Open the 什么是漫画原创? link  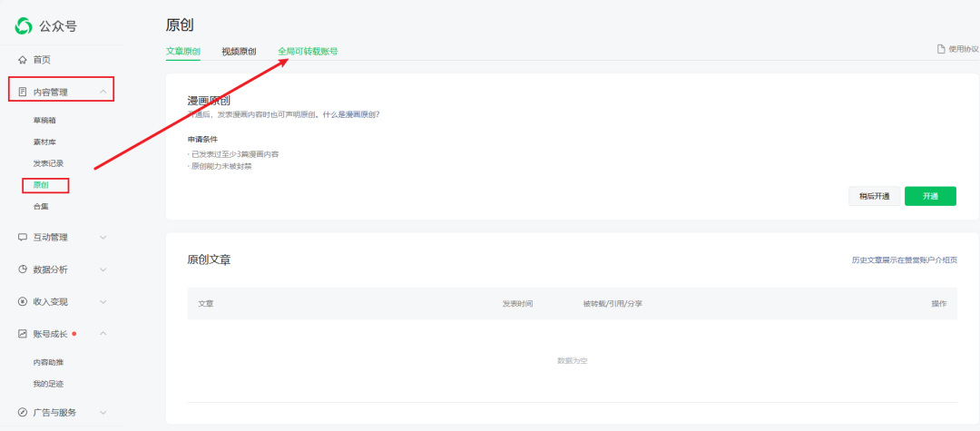coord(351,115)
